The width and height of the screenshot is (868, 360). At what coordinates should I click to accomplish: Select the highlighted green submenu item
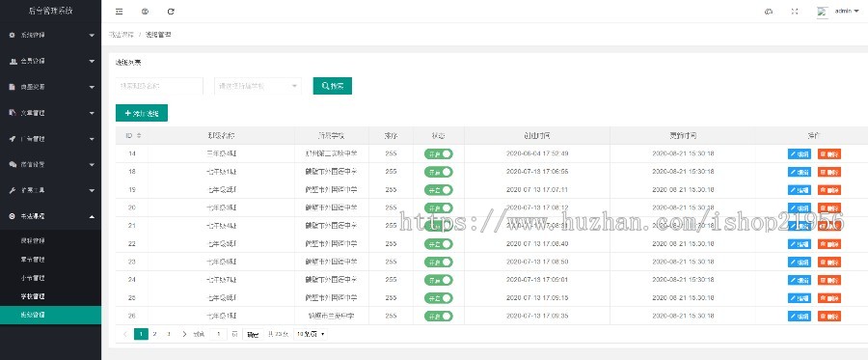point(50,315)
